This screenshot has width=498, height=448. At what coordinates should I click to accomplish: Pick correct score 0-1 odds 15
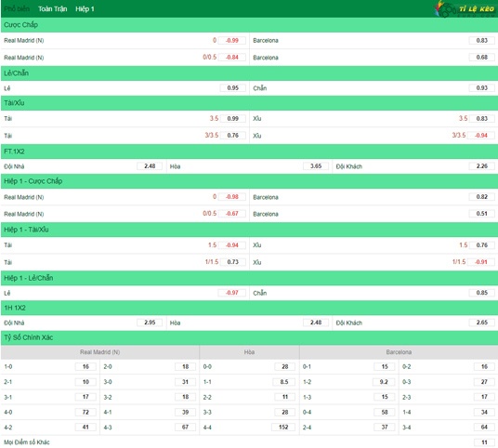click(385, 366)
